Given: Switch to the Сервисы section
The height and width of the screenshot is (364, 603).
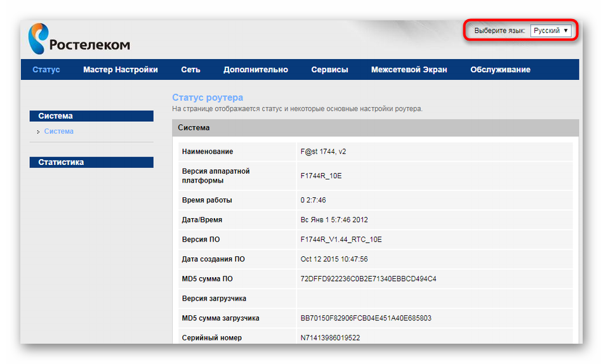Looking at the screenshot, I should (x=329, y=70).
